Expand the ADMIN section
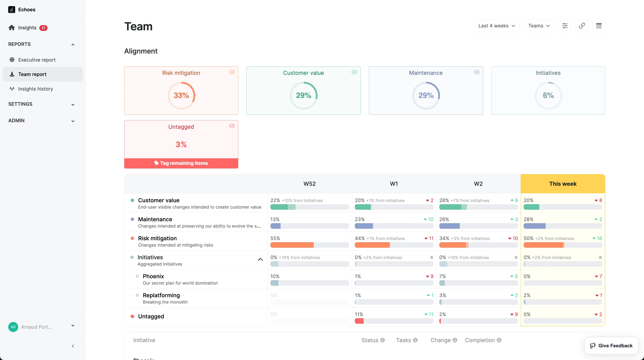644x360 pixels. click(73, 121)
